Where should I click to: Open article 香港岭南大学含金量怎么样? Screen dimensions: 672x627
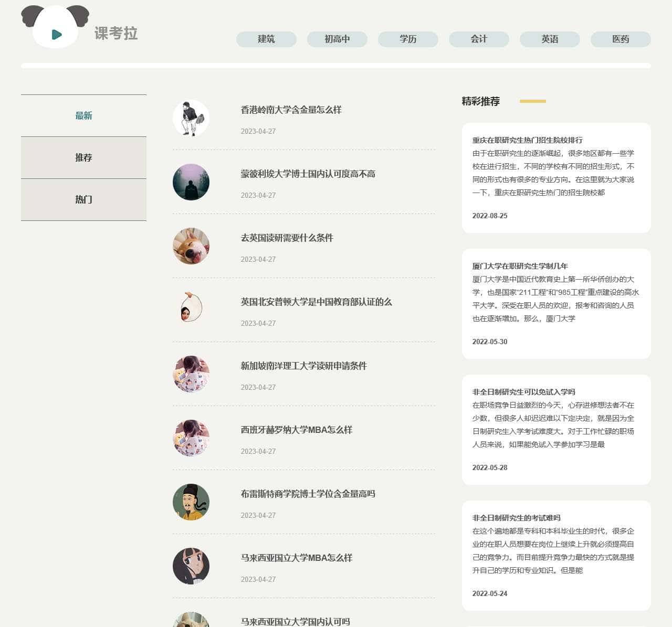tap(291, 110)
